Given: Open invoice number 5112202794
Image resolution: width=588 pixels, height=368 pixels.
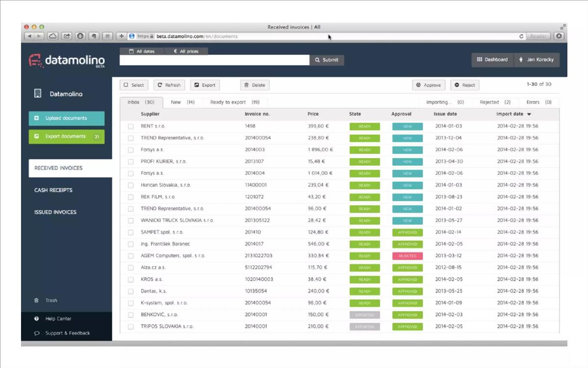Looking at the screenshot, I should pos(258,267).
